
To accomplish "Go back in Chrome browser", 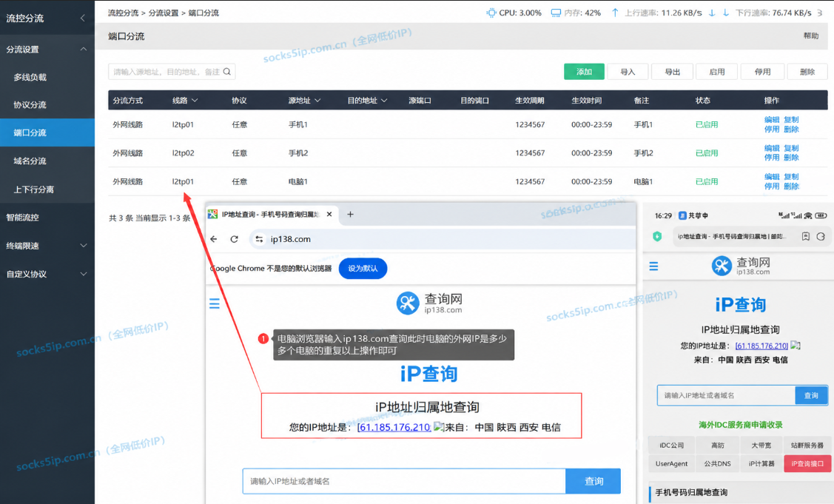I will click(x=214, y=239).
